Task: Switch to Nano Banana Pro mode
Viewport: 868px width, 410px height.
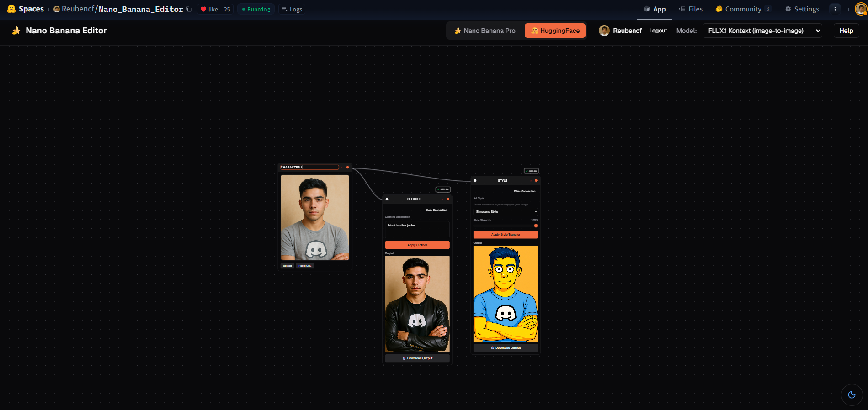Action: pyautogui.click(x=485, y=31)
